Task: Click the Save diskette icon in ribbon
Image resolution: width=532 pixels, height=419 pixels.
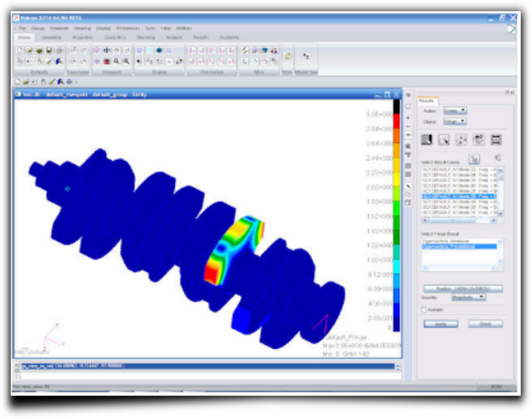Action: tap(49, 51)
